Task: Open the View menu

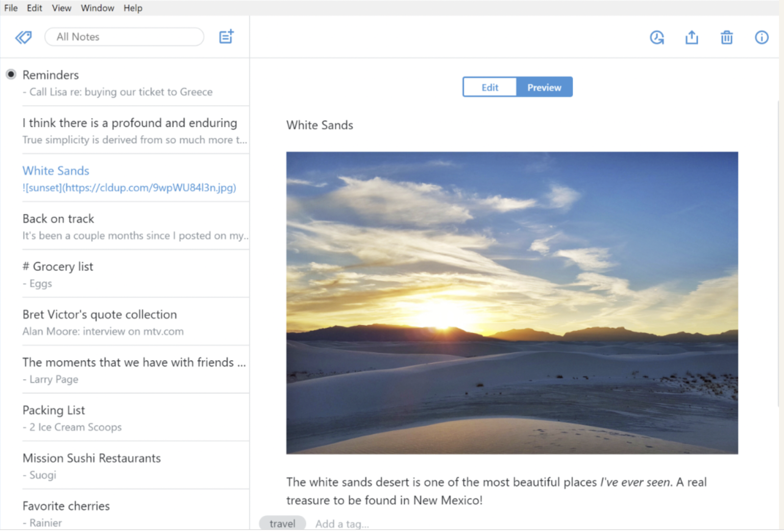Action: click(x=61, y=8)
